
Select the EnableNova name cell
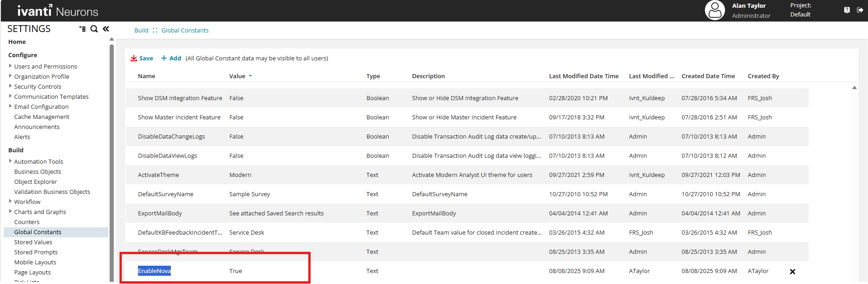(x=154, y=271)
